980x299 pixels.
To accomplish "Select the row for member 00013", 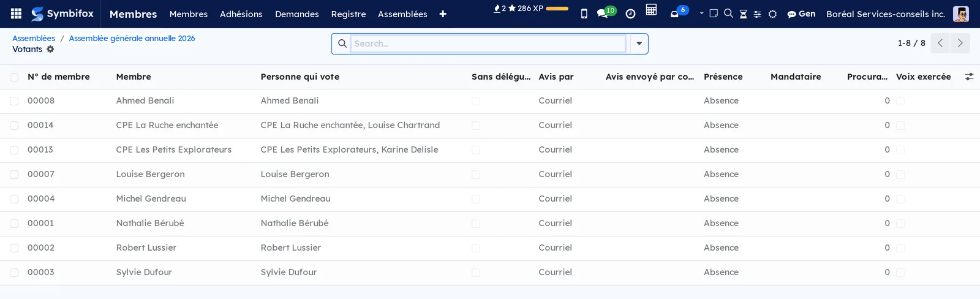I will (x=14, y=150).
